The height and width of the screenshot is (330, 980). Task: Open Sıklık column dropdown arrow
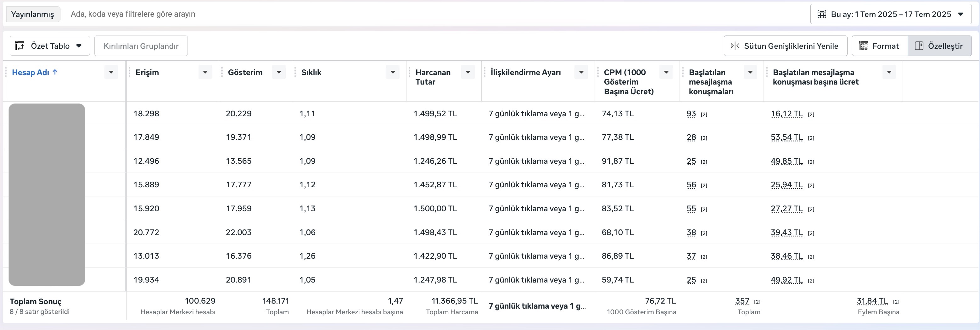[393, 72]
